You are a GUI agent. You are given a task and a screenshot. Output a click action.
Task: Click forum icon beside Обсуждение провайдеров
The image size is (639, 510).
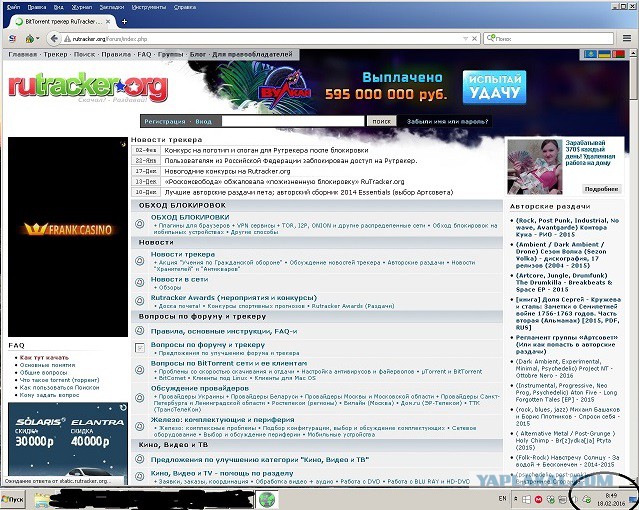click(140, 397)
